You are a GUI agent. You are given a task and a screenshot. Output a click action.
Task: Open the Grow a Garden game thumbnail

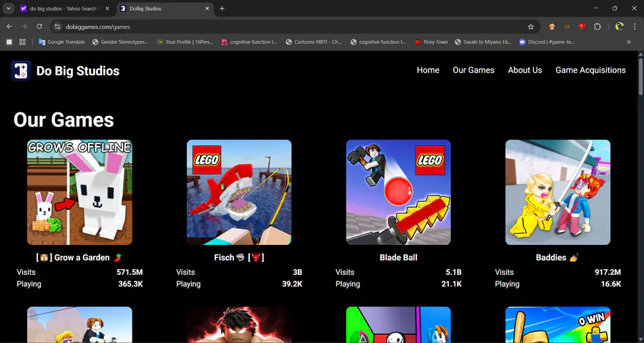pyautogui.click(x=79, y=192)
